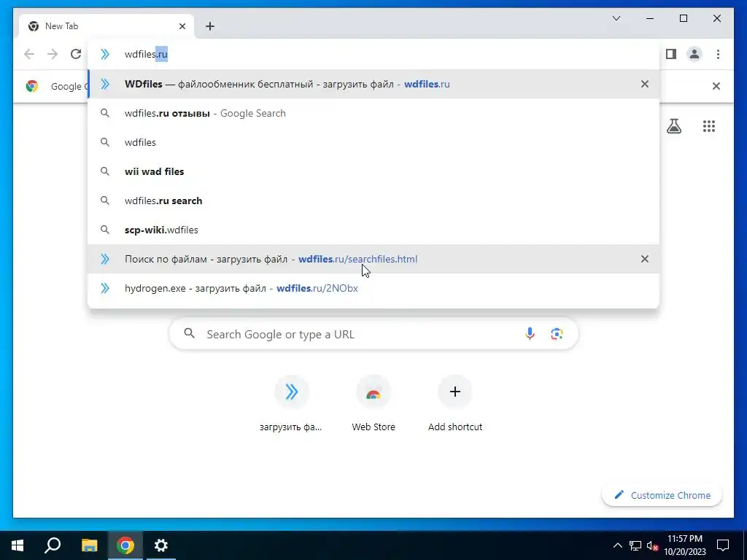The height and width of the screenshot is (560, 747).
Task: Open the profile avatar menu
Action: (694, 54)
